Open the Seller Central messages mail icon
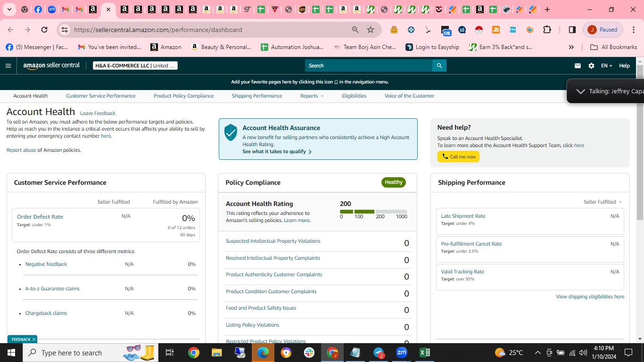The image size is (644, 362). [x=578, y=66]
